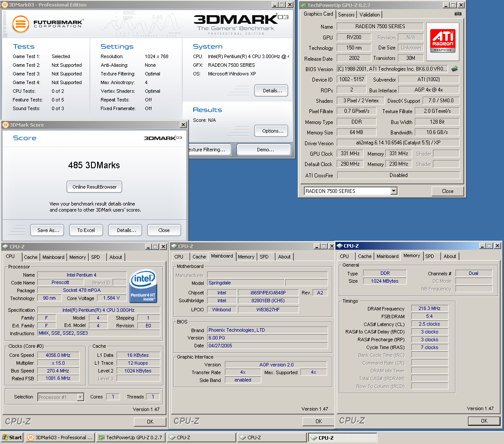Screen dimensions: 504x444
Task: Click the Instructions MMX, SSE, SSE2, SSE3 field
Action: click(99, 333)
